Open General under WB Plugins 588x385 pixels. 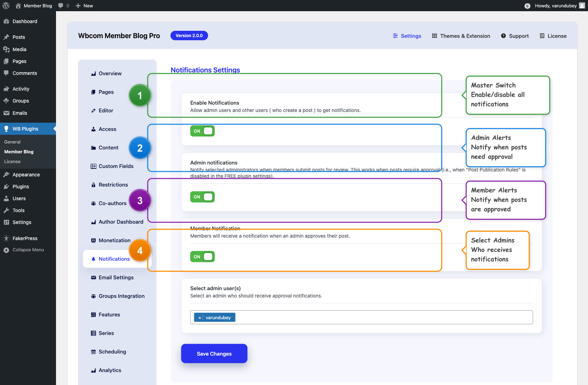click(x=12, y=142)
